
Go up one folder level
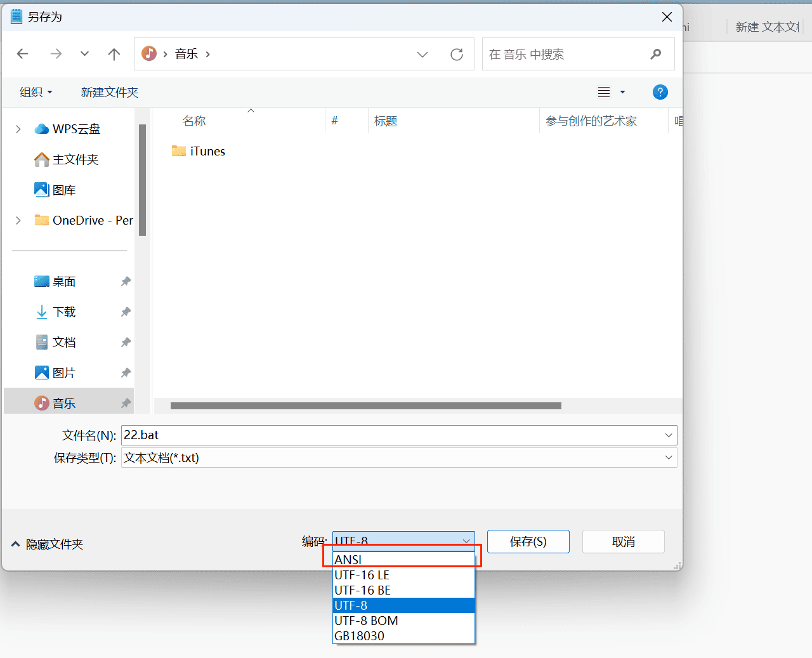[114, 54]
